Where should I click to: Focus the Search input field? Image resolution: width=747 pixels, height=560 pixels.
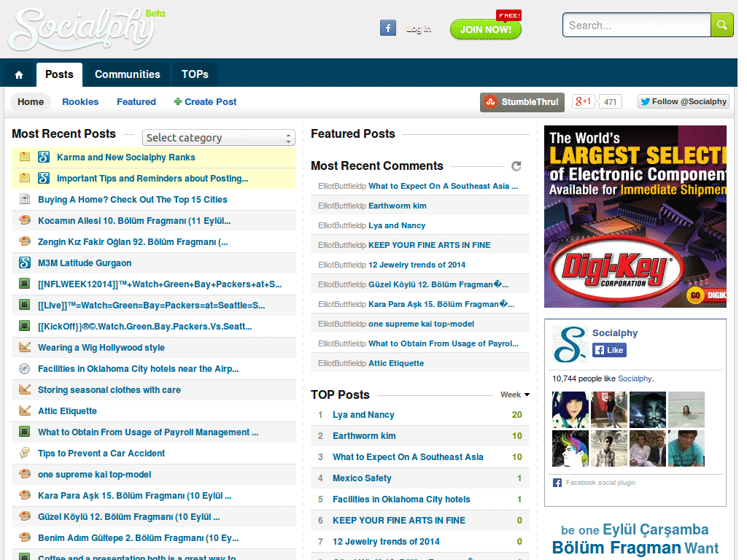pyautogui.click(x=637, y=26)
